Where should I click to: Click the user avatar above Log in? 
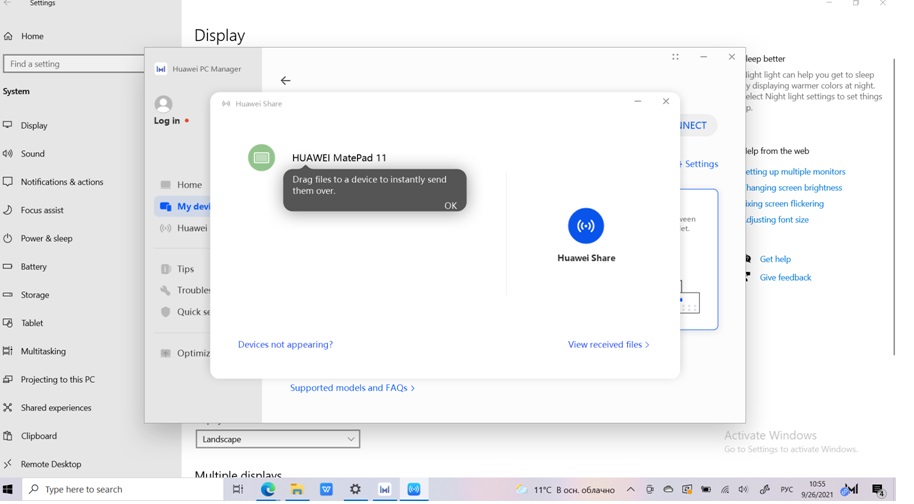point(164,104)
